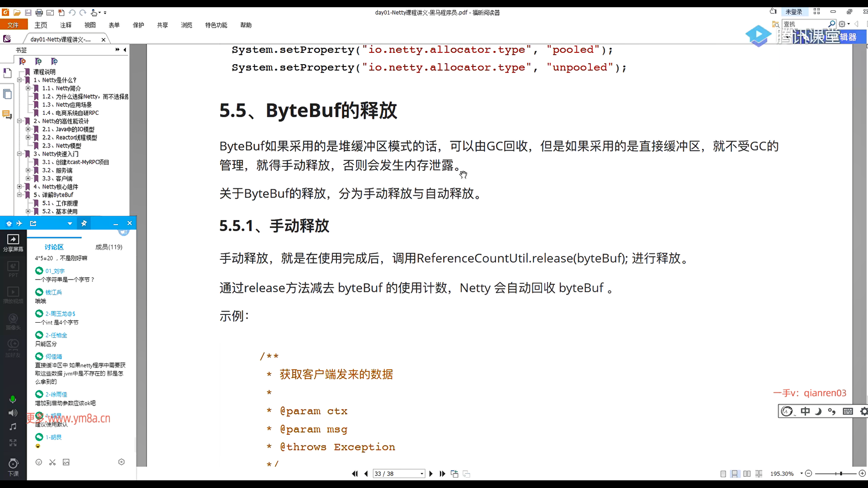The image size is (868, 488).
Task: Click the scissors screenshot icon in chat
Action: point(52,462)
